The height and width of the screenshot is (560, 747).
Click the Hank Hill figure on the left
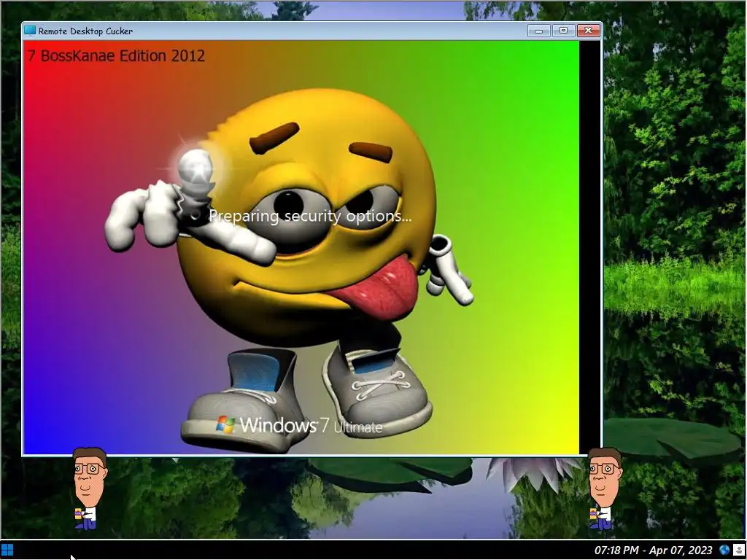[89, 489]
